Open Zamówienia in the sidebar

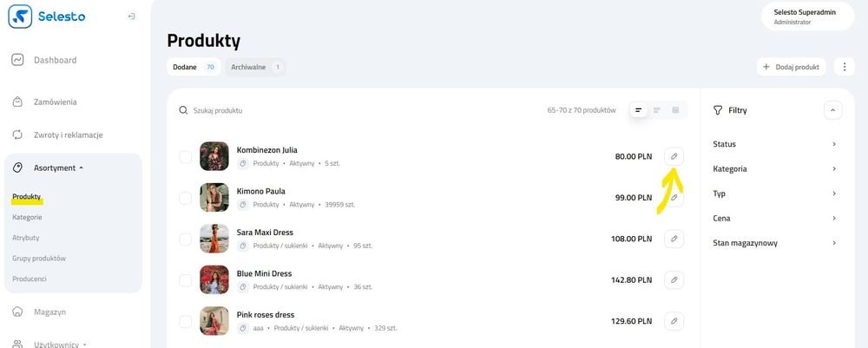coord(56,102)
